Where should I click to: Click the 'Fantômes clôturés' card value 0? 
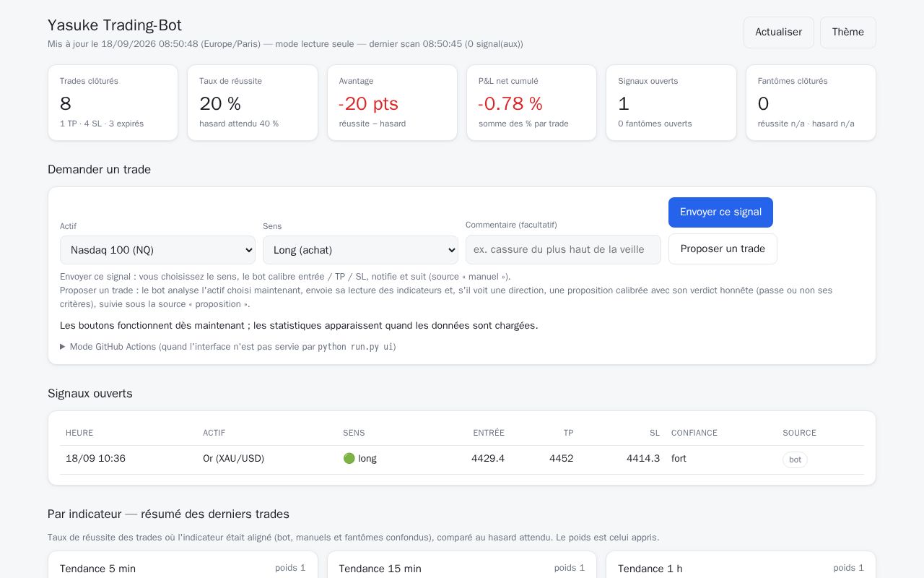(x=763, y=104)
